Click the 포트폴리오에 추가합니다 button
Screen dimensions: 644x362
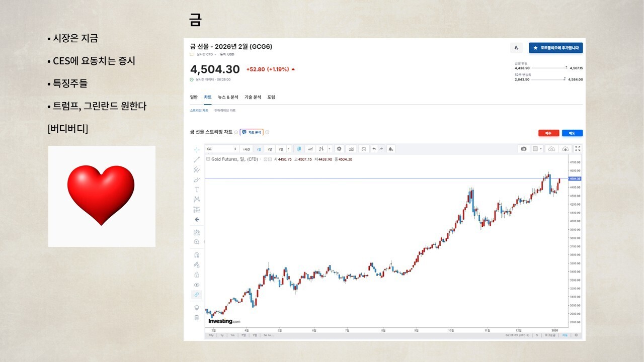555,48
